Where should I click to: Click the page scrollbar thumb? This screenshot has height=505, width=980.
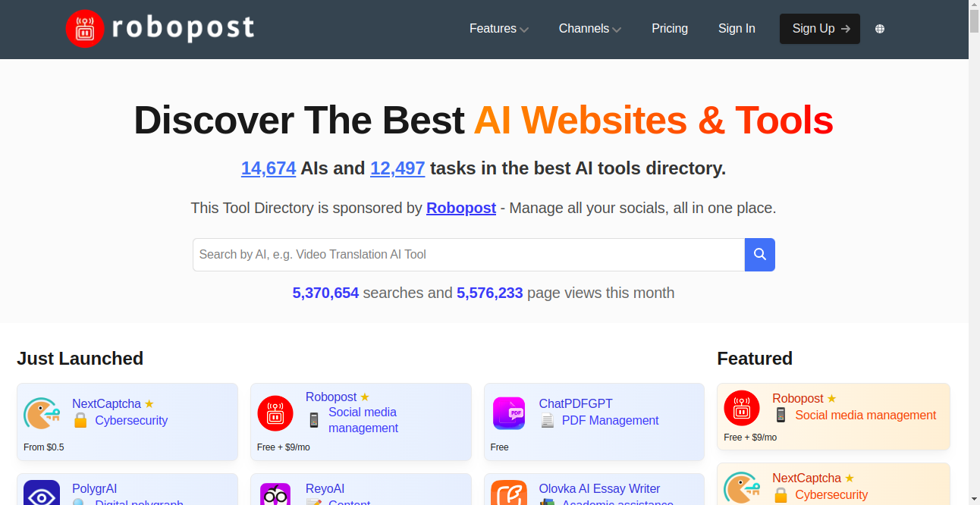tap(975, 21)
